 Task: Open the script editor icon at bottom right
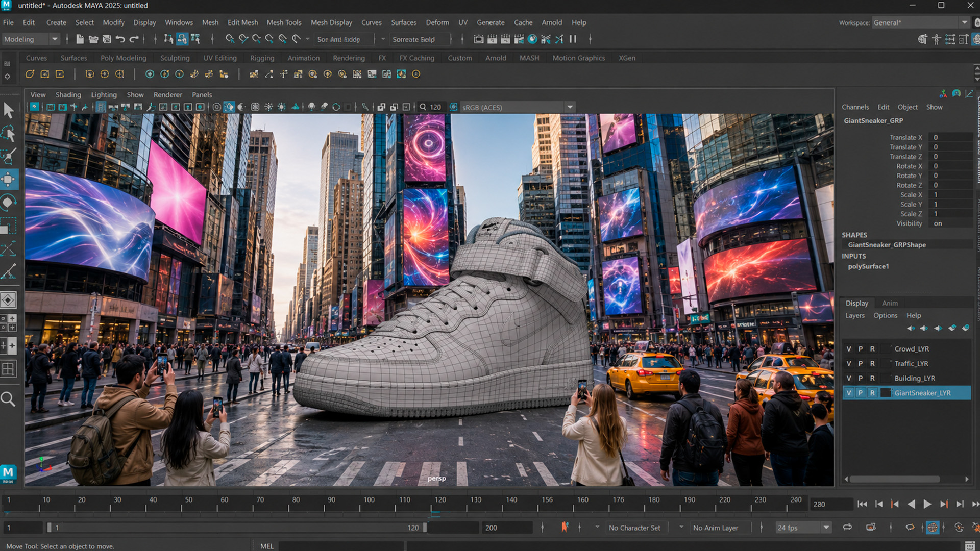point(970,546)
